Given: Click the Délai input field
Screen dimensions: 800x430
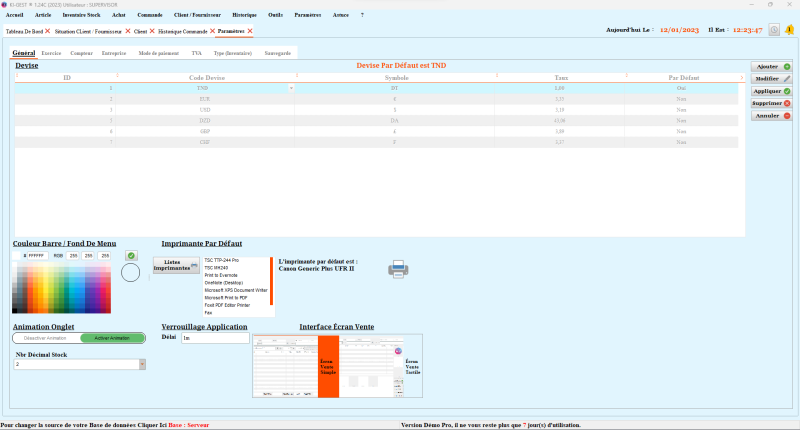Looking at the screenshot, I should pos(214,338).
